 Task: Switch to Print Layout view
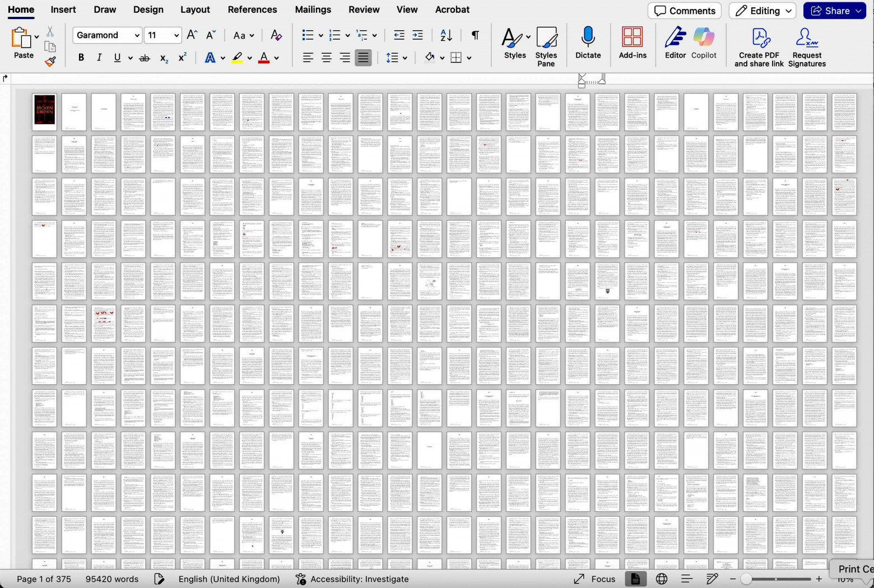[x=635, y=579]
